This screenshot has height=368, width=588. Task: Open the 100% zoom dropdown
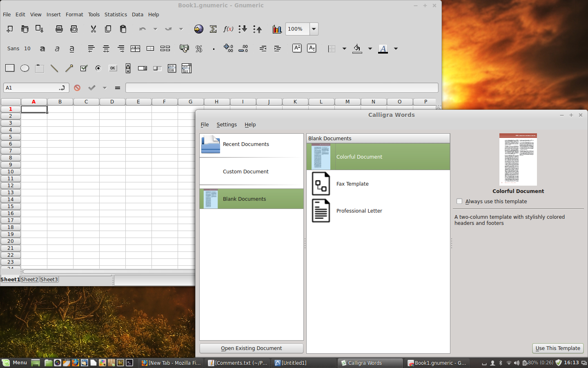pyautogui.click(x=314, y=29)
